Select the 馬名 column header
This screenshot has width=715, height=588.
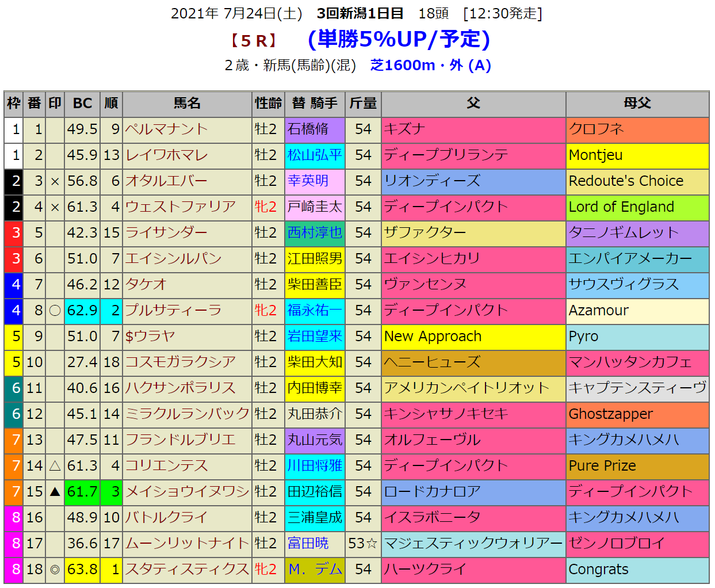(187, 104)
